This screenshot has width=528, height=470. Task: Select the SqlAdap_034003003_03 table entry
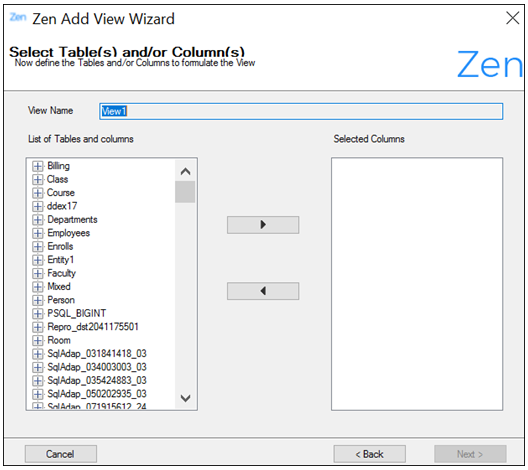click(97, 367)
